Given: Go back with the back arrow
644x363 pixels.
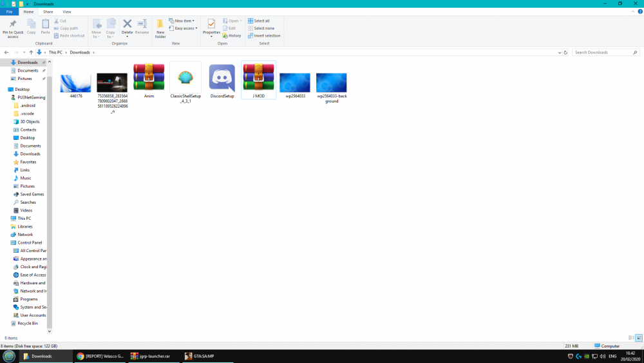Looking at the screenshot, I should pos(6,52).
